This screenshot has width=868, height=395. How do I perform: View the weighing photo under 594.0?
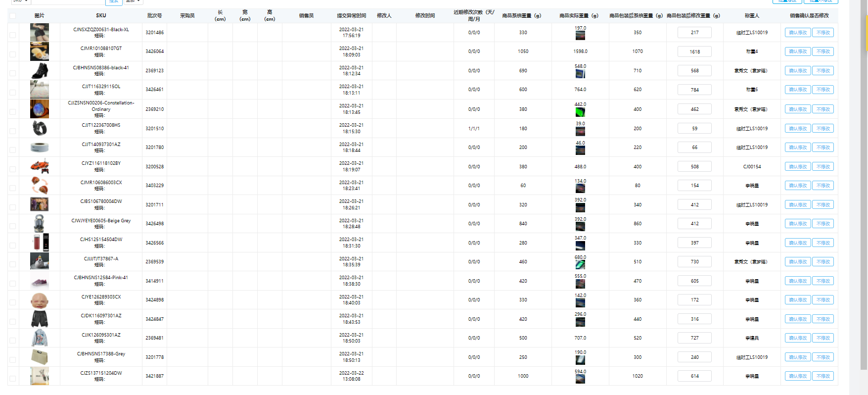click(580, 379)
